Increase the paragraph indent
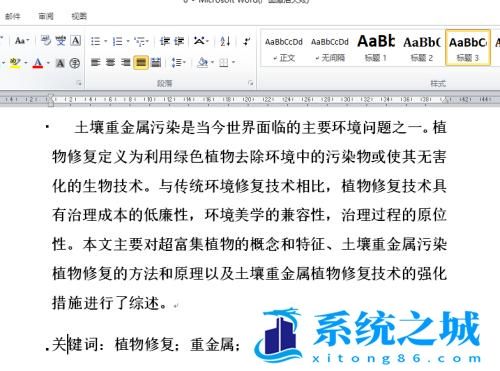 [x=179, y=41]
